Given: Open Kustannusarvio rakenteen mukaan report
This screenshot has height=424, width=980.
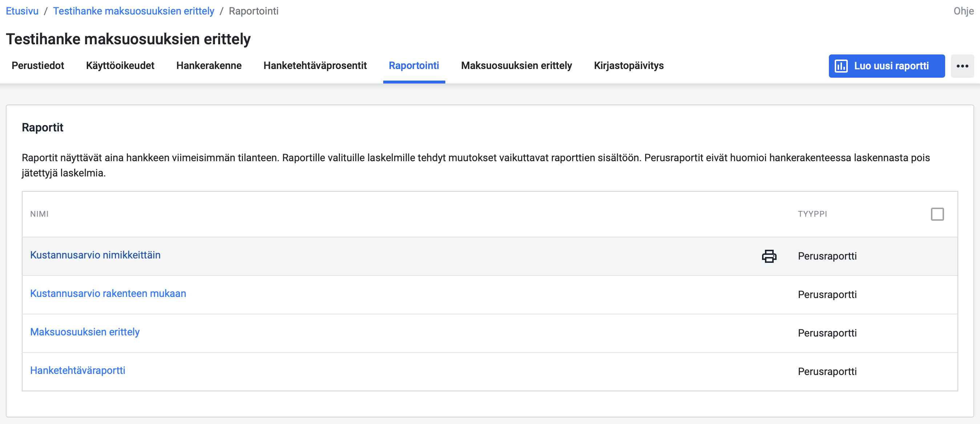Looking at the screenshot, I should [108, 293].
